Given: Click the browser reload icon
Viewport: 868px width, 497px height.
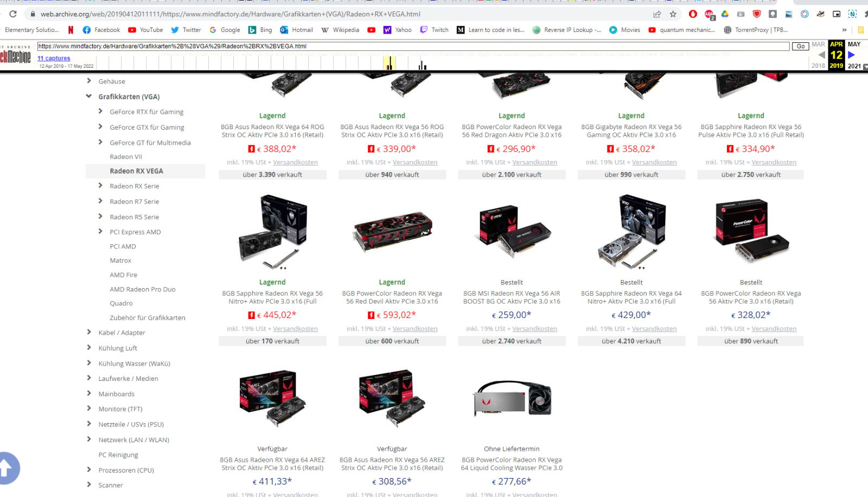Looking at the screenshot, I should click(x=13, y=14).
